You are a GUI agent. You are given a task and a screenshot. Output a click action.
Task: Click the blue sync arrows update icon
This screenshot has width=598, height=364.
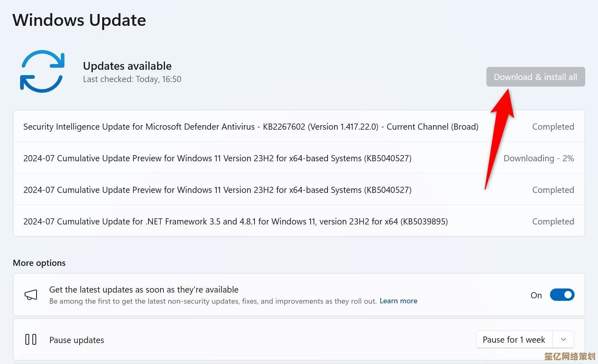(x=42, y=71)
